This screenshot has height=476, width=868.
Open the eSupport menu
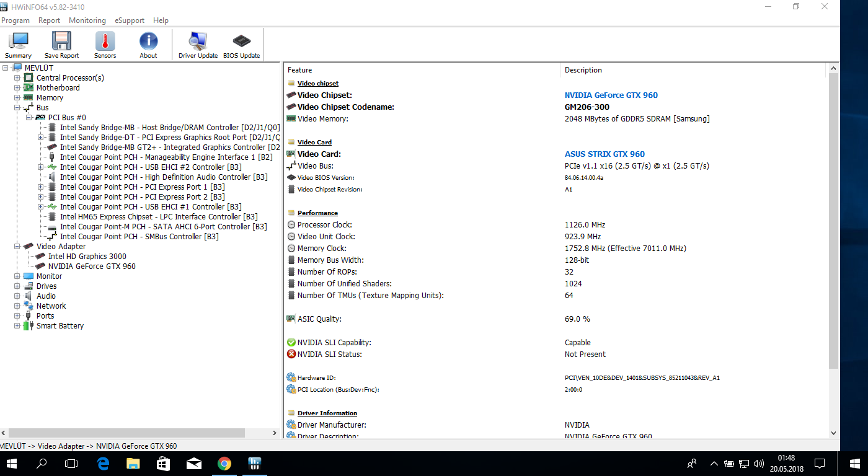coord(130,20)
